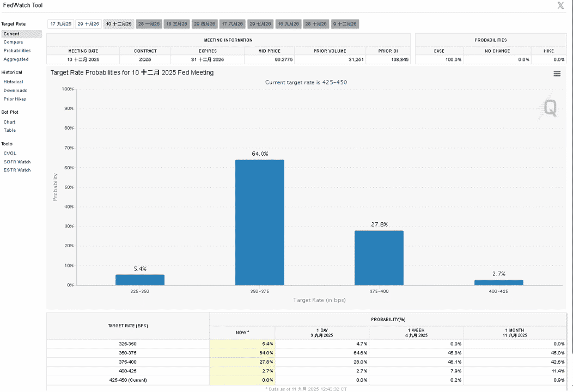Open the Dot Plot Table link
Screen dimensions: 573x392
click(9, 130)
